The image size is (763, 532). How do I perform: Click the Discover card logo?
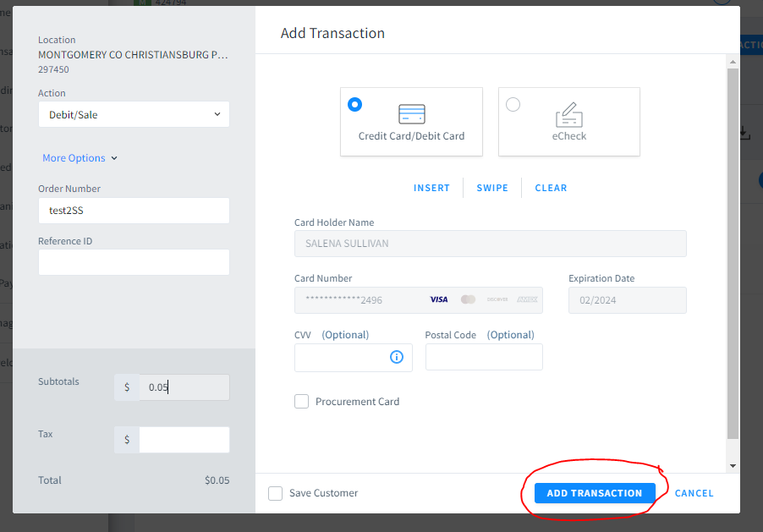(497, 299)
